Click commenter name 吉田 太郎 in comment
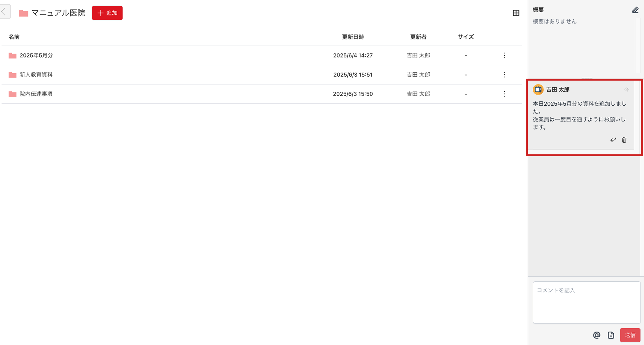The image size is (644, 345). click(558, 90)
